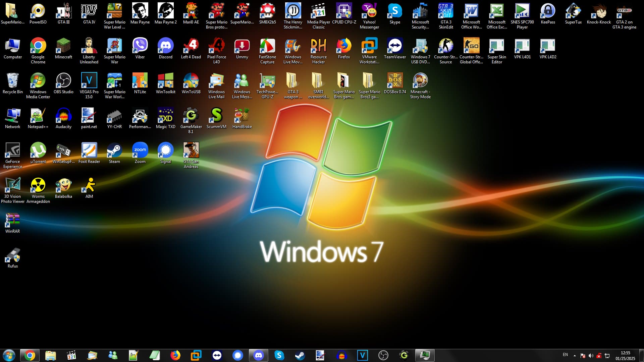Launch Yahoo! Messenger from desktop

tap(369, 16)
